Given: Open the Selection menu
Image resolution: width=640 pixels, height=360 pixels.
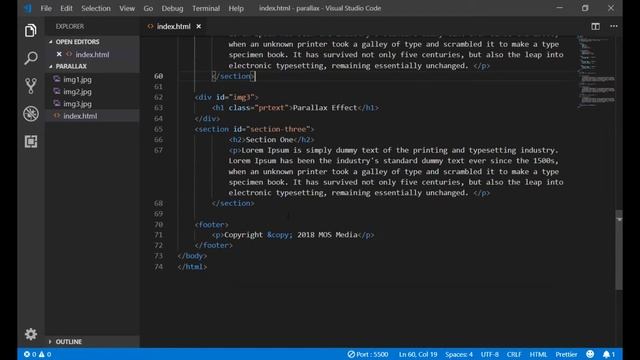Looking at the screenshot, I should (96, 8).
